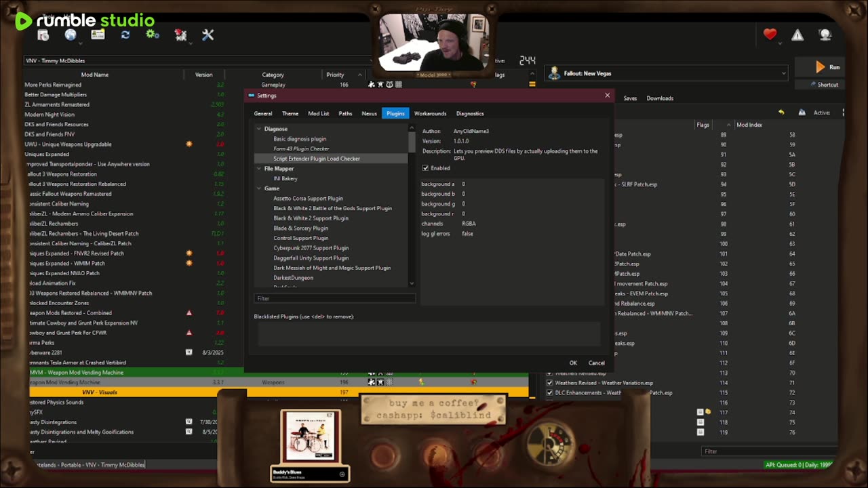
Task: Open the Mod List settings tab
Action: click(x=319, y=114)
